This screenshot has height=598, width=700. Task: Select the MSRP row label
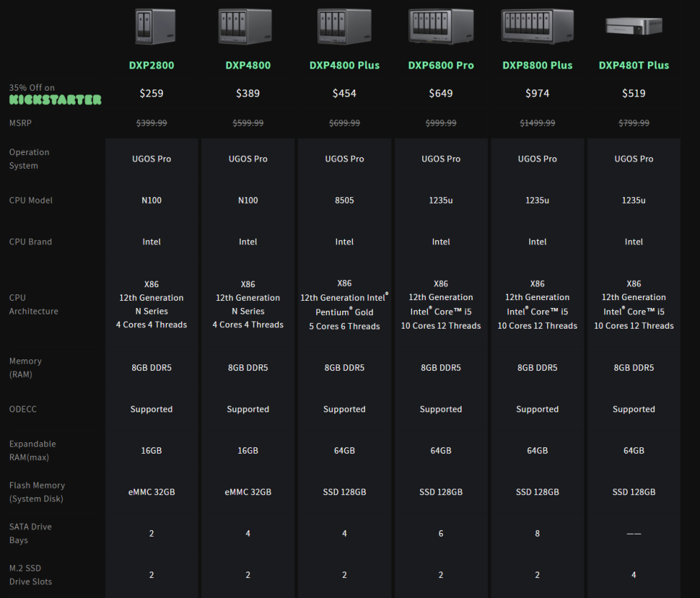coord(21,123)
